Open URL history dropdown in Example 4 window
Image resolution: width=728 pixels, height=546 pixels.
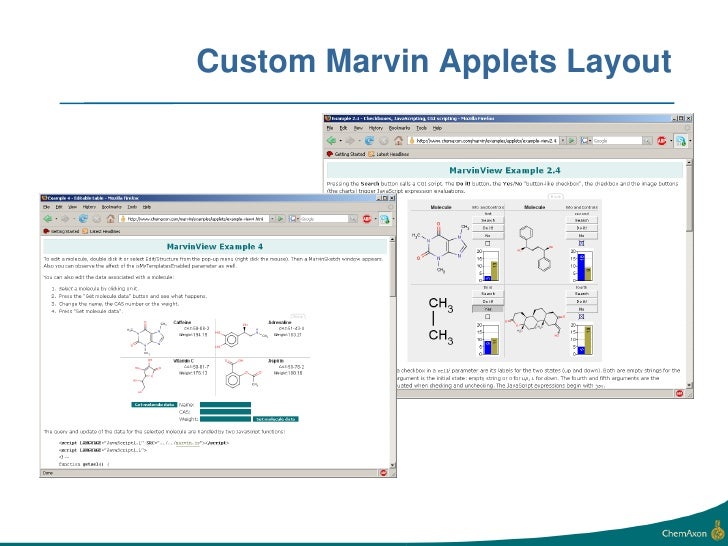coord(273,219)
